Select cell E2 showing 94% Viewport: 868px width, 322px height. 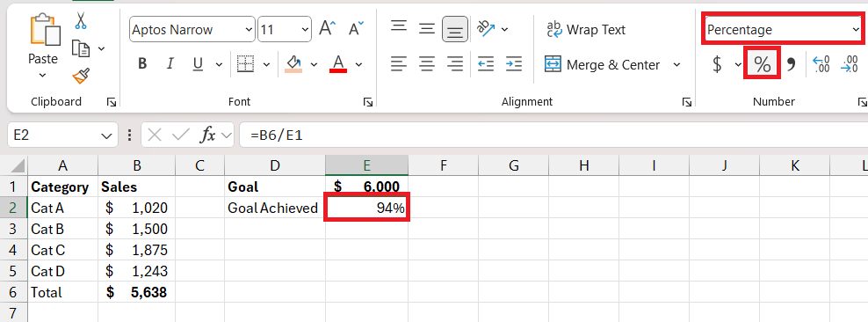click(x=367, y=208)
